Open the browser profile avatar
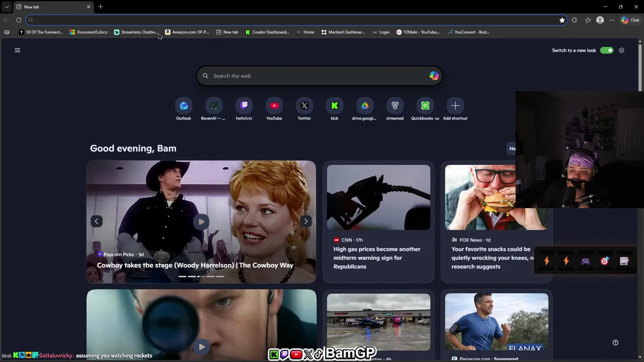This screenshot has height=362, width=644. click(x=600, y=20)
